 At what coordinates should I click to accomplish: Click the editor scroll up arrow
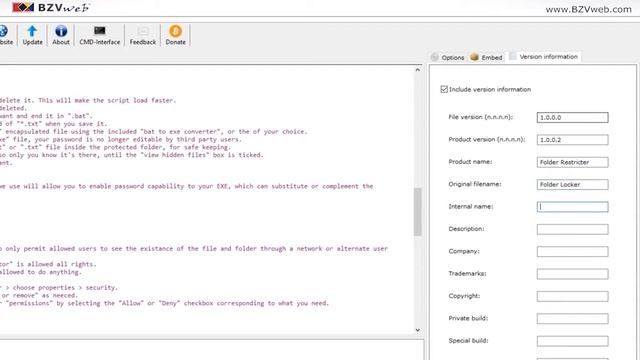click(418, 70)
